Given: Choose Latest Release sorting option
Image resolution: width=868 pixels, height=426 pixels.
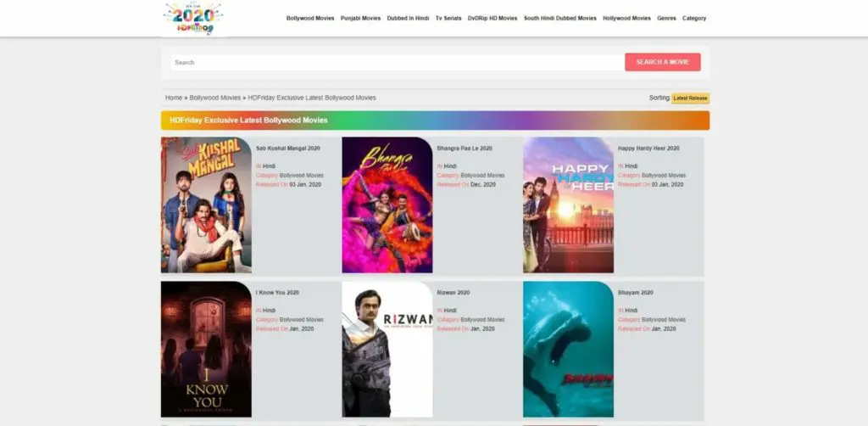Looking at the screenshot, I should [690, 98].
